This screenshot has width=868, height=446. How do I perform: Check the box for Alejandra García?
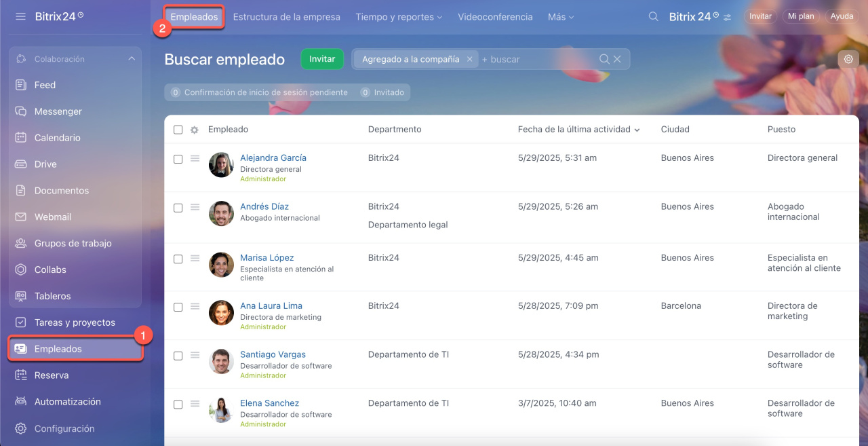pos(178,159)
